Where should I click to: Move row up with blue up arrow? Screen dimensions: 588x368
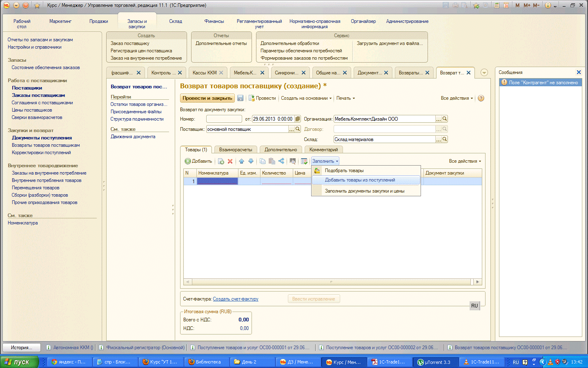(241, 161)
